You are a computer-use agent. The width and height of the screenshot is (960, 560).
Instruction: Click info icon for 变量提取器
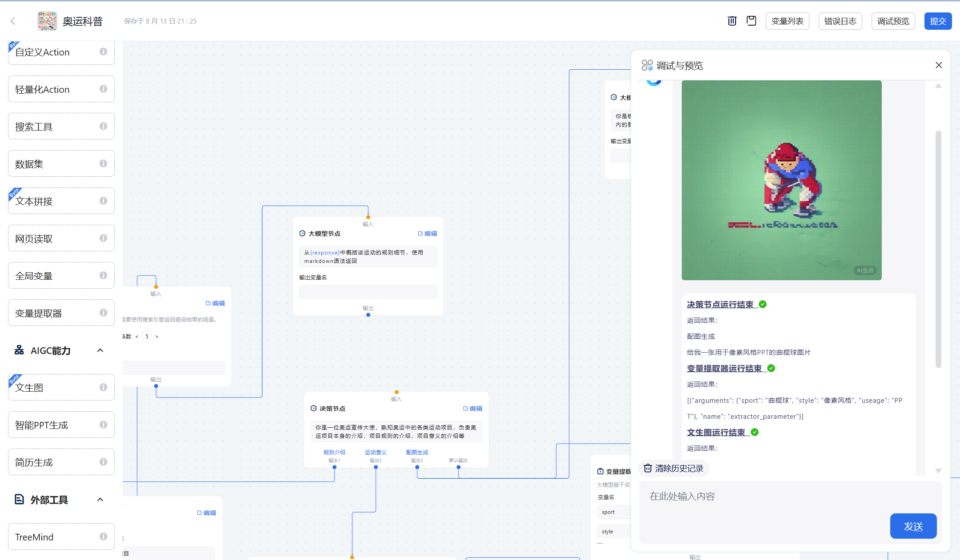pyautogui.click(x=103, y=313)
